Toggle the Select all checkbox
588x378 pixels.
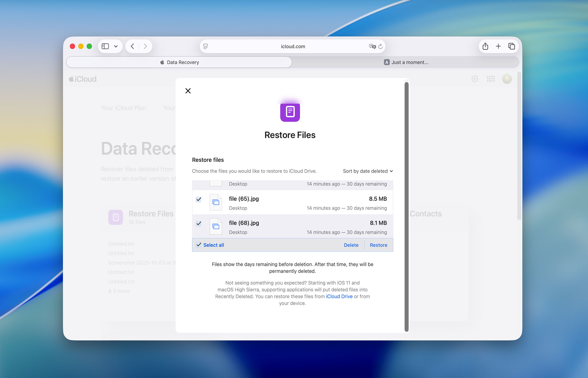click(198, 245)
